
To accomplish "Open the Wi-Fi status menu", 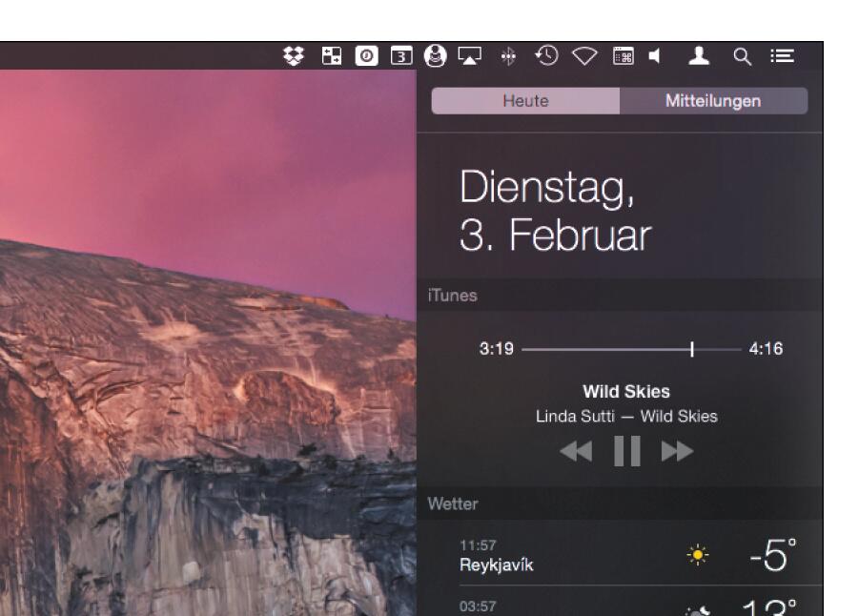I will [584, 56].
